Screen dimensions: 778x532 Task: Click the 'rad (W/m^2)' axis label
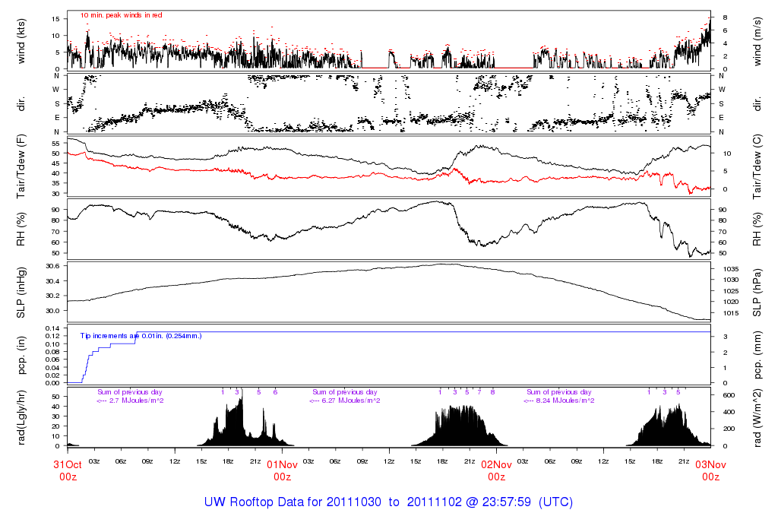pyautogui.click(x=757, y=417)
